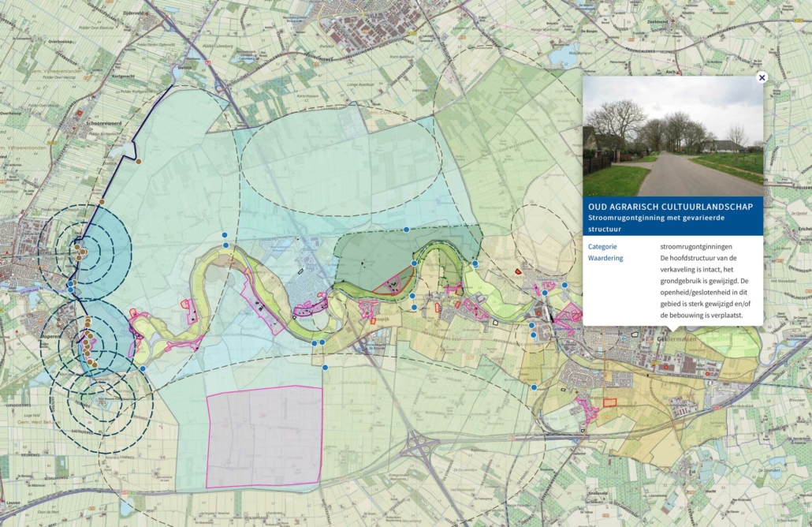Select the Waardering label in popup

[605, 258]
